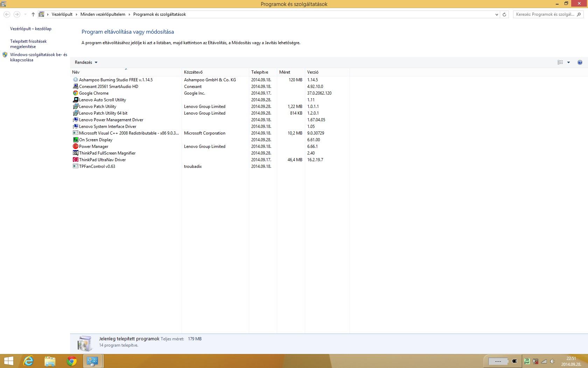Select the Lenovo Patch Utility row
Viewport: 588px width, 368px height.
click(210, 107)
